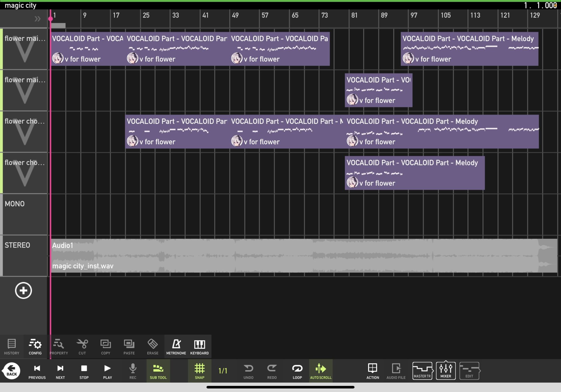The height and width of the screenshot is (392, 561).
Task: Open the Metronome settings
Action: 176,346
